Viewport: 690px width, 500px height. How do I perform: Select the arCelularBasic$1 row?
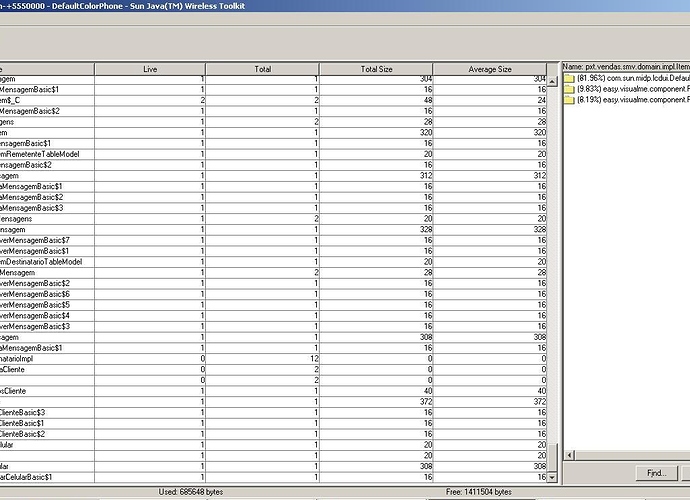273,477
